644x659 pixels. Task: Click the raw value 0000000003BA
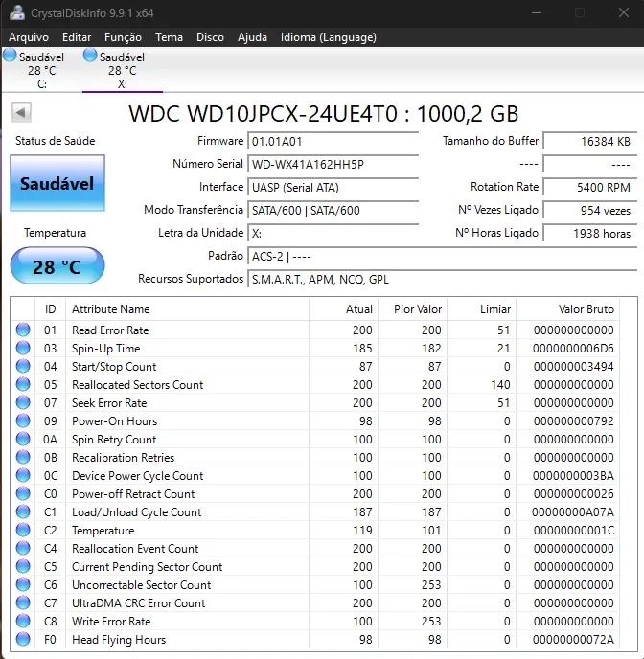pos(573,476)
